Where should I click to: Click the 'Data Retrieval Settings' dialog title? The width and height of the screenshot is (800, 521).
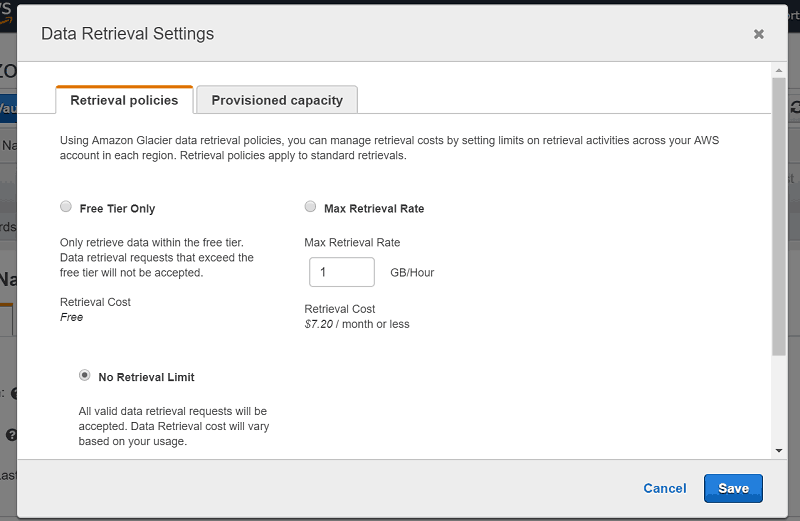128,34
